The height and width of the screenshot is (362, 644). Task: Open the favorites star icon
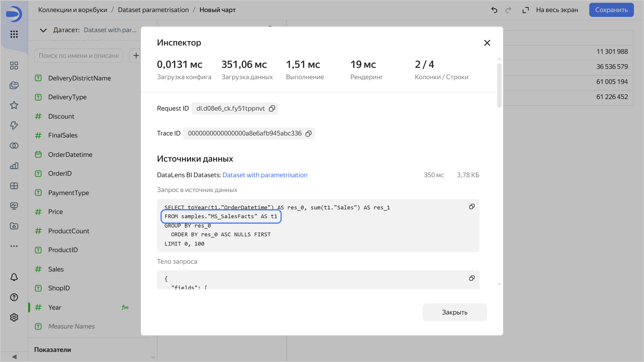click(x=14, y=105)
